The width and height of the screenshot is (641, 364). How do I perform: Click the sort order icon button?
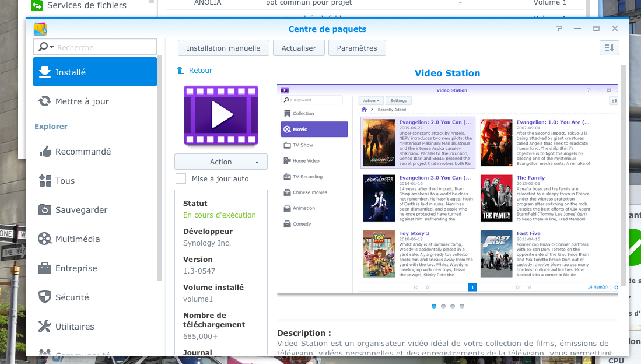pyautogui.click(x=609, y=48)
